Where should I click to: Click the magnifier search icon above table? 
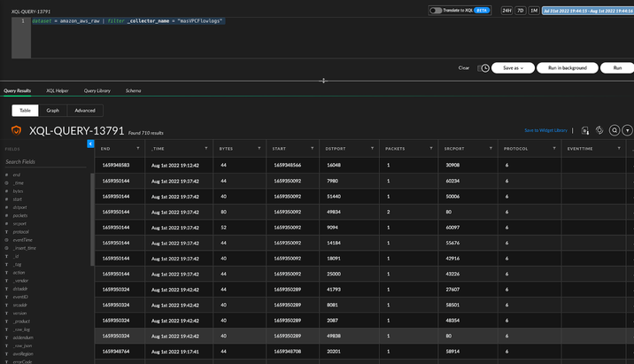pyautogui.click(x=614, y=130)
